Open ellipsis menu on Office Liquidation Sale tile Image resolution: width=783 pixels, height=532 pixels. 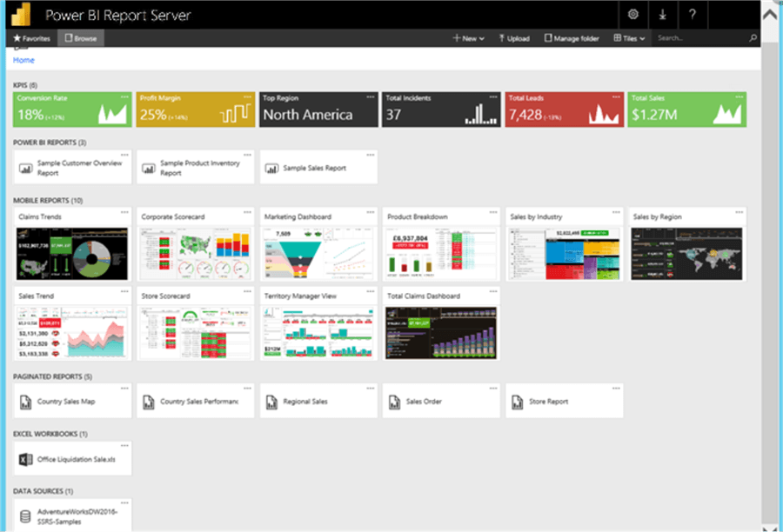pyautogui.click(x=124, y=445)
